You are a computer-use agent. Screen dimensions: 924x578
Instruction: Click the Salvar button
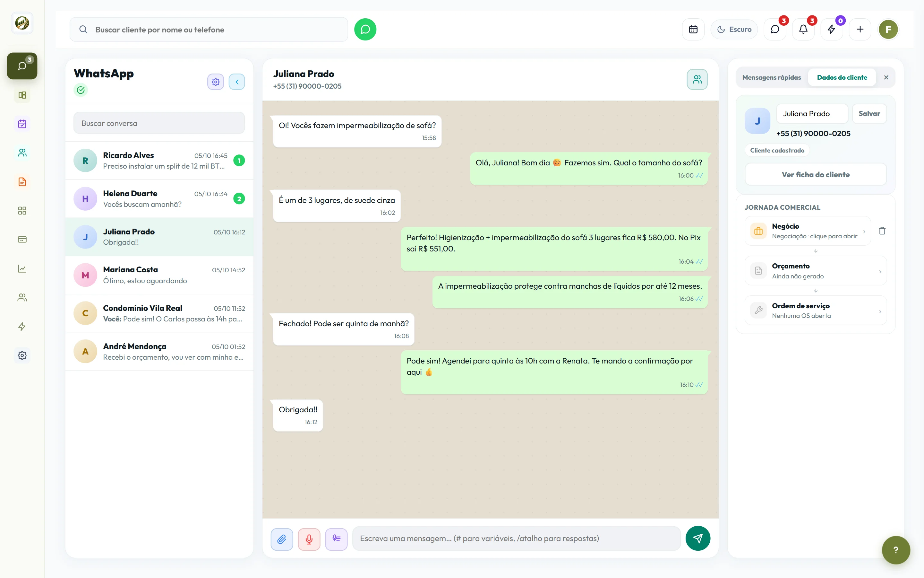(x=869, y=114)
